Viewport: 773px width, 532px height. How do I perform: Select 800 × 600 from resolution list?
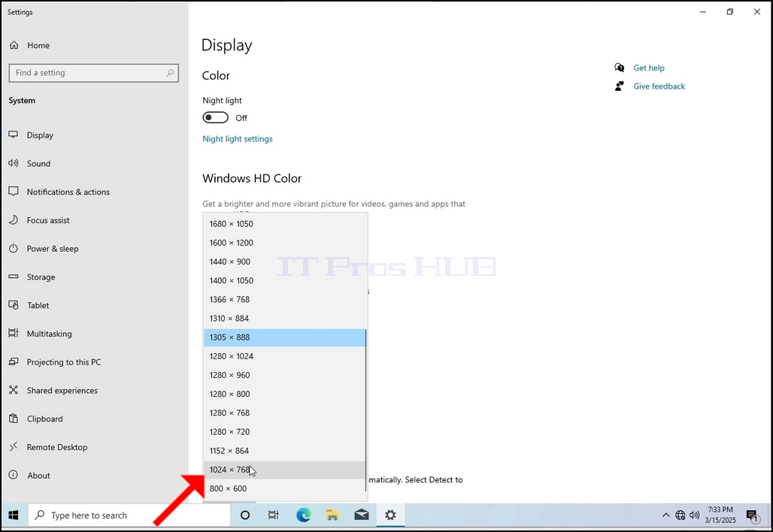tap(285, 488)
